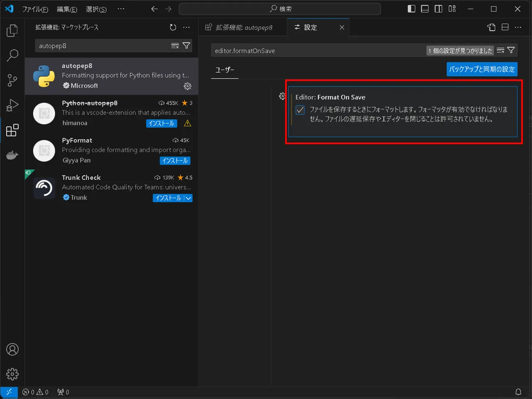Open gear for Format On Save setting
The width and height of the screenshot is (532, 399).
coord(282,96)
